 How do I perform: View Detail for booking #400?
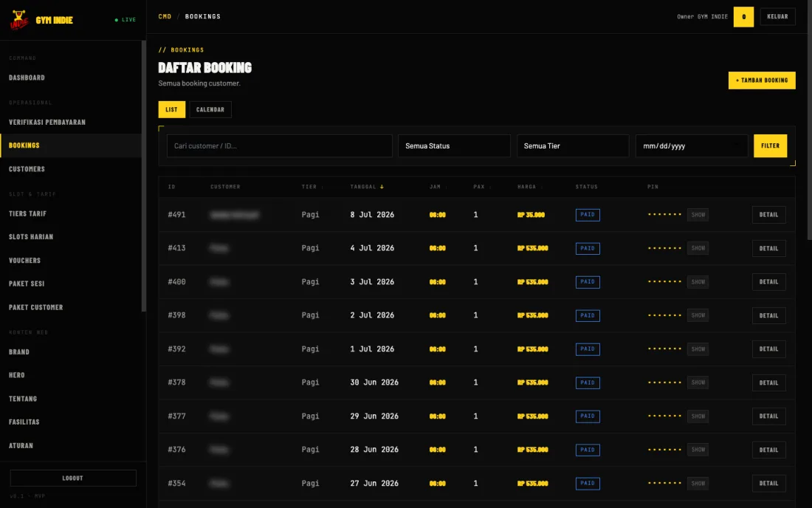(x=768, y=282)
